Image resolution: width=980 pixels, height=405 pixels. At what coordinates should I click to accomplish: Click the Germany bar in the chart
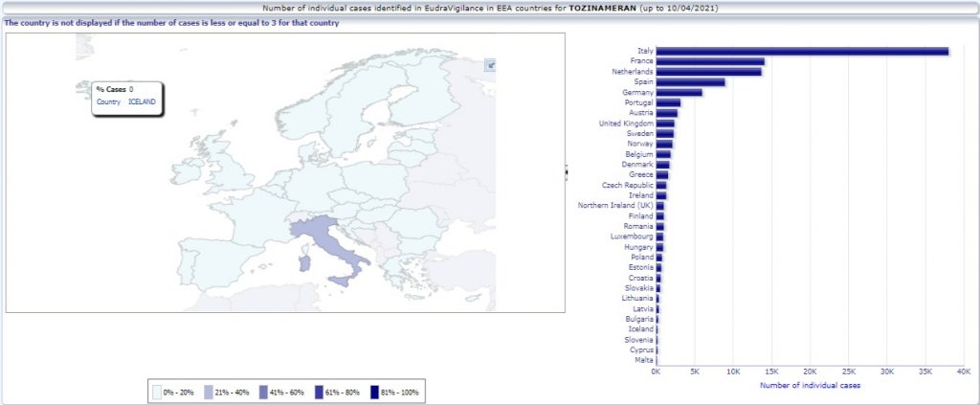point(679,93)
